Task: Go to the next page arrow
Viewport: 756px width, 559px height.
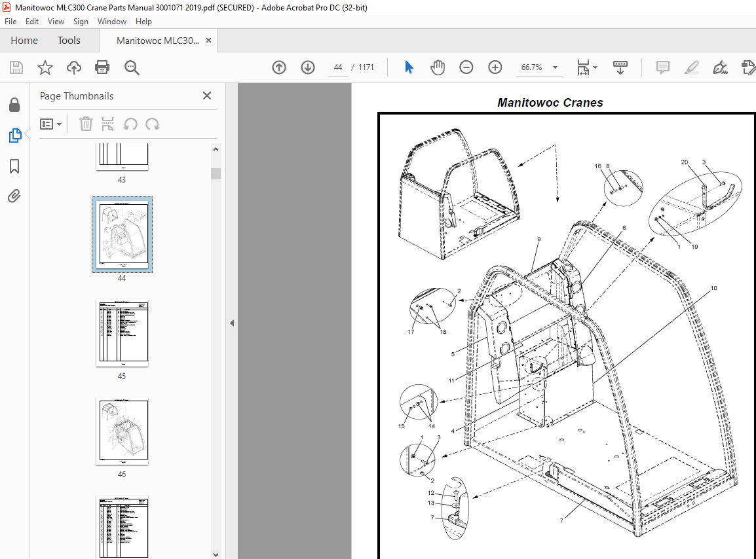Action: [x=308, y=67]
